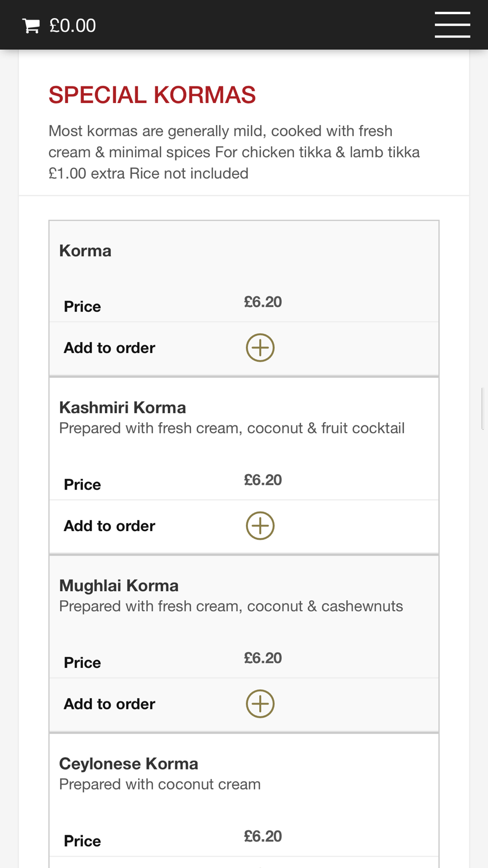This screenshot has height=868, width=488.
Task: Select the Mughlai Korma item title
Action: pyautogui.click(x=119, y=585)
